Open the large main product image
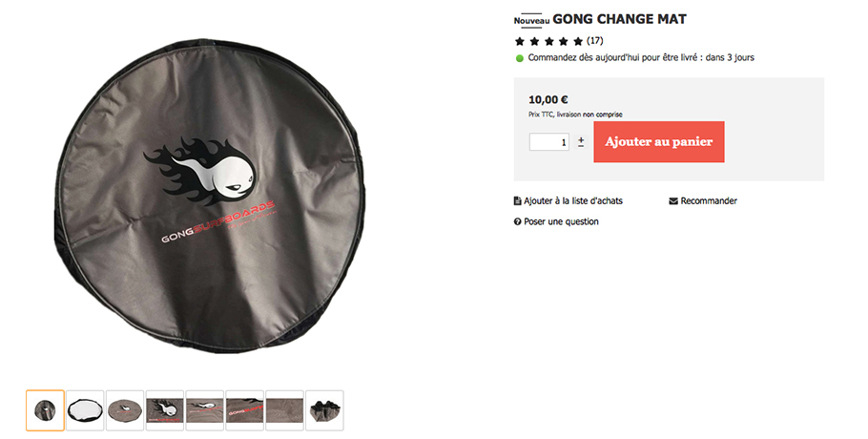This screenshot has width=868, height=439. 211,197
